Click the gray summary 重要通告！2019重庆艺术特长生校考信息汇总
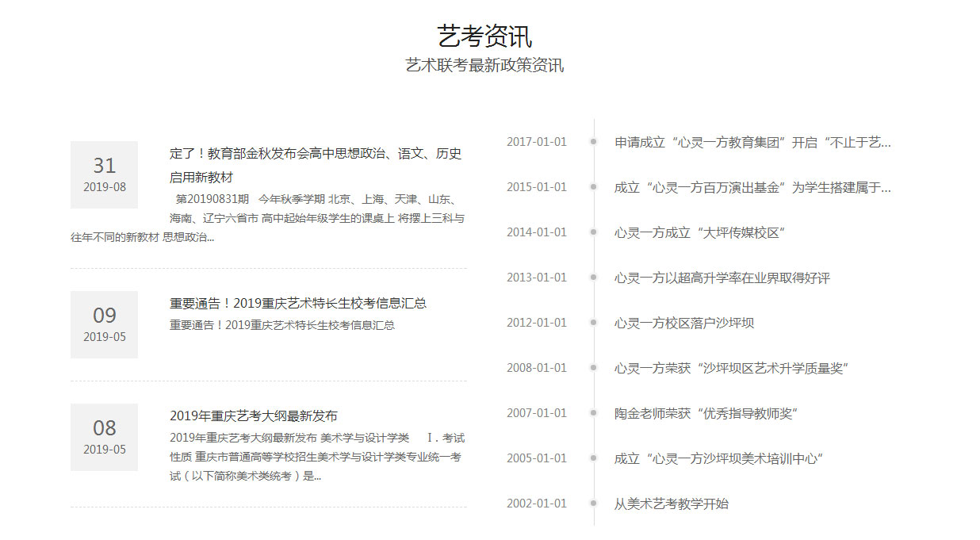 (282, 325)
